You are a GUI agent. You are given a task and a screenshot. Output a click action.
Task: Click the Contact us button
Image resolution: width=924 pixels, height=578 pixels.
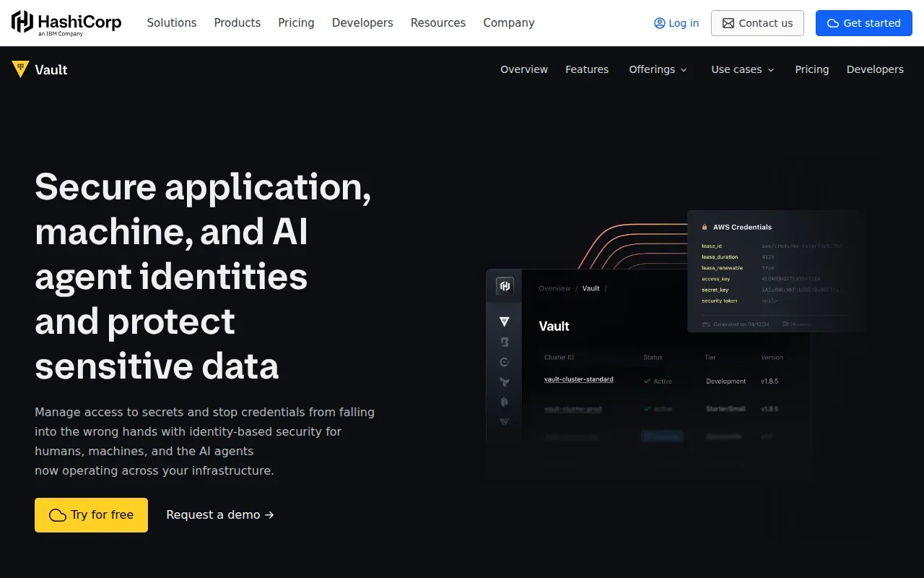point(757,23)
